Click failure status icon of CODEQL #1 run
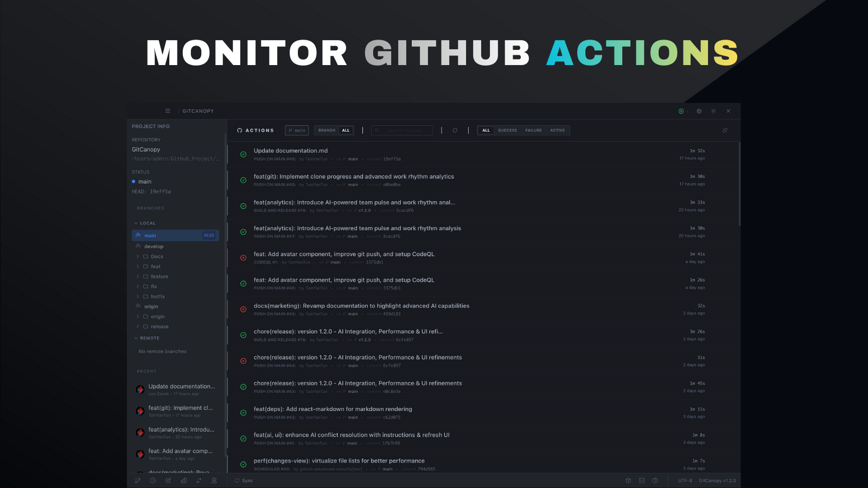 [243, 258]
